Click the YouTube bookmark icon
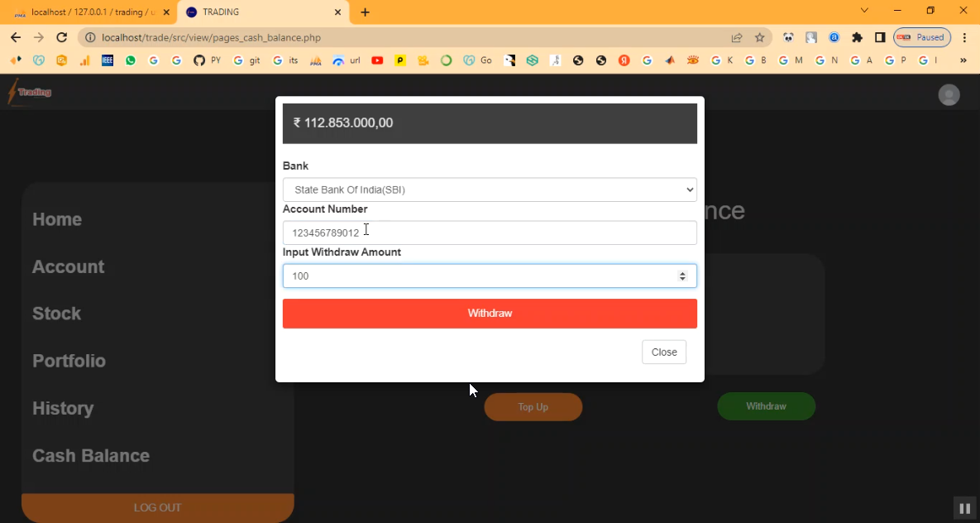980x523 pixels. point(377,60)
